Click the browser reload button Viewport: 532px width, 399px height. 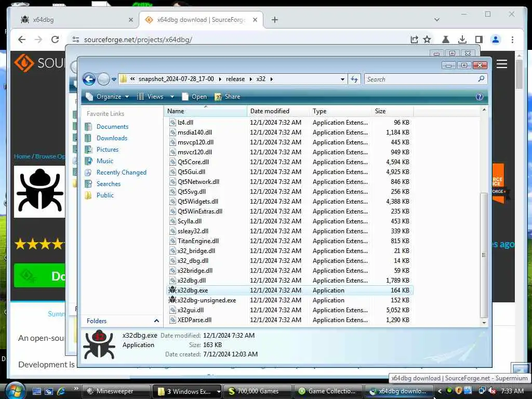[55, 39]
